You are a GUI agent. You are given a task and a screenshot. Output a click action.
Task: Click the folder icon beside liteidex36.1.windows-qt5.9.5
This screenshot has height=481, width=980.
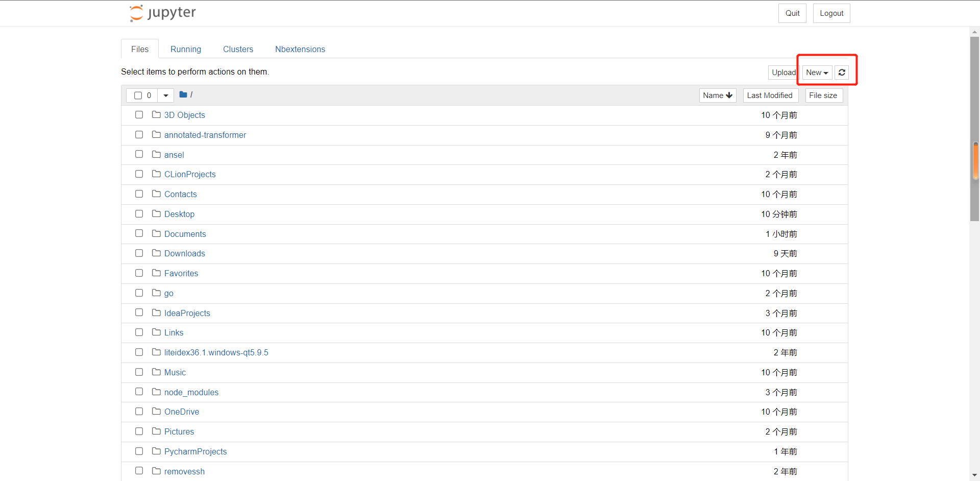(156, 352)
